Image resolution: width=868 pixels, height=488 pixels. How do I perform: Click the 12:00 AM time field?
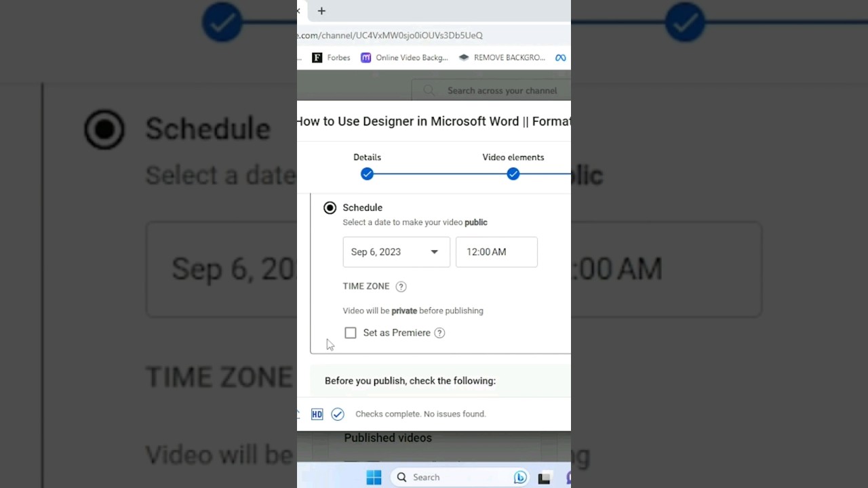coord(496,252)
